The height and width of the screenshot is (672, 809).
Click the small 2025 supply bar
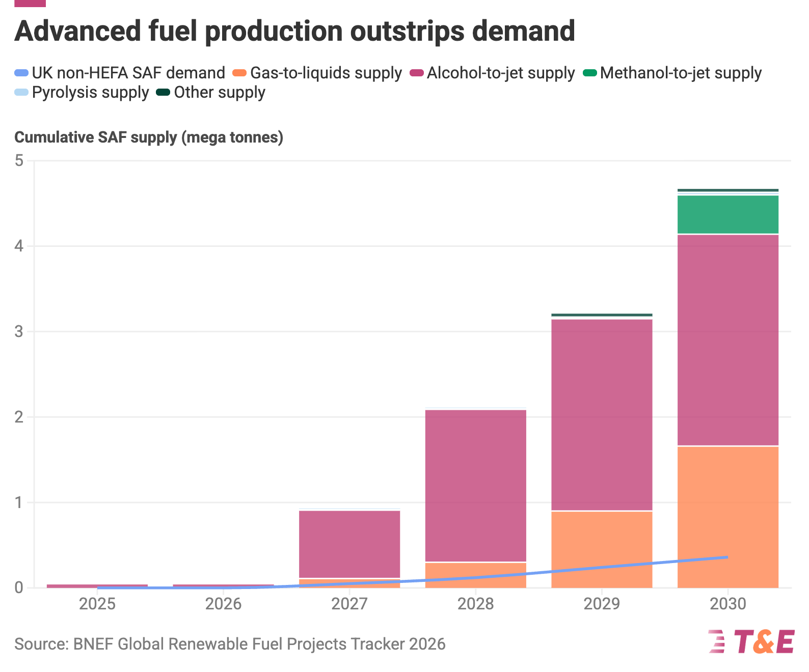tap(97, 586)
